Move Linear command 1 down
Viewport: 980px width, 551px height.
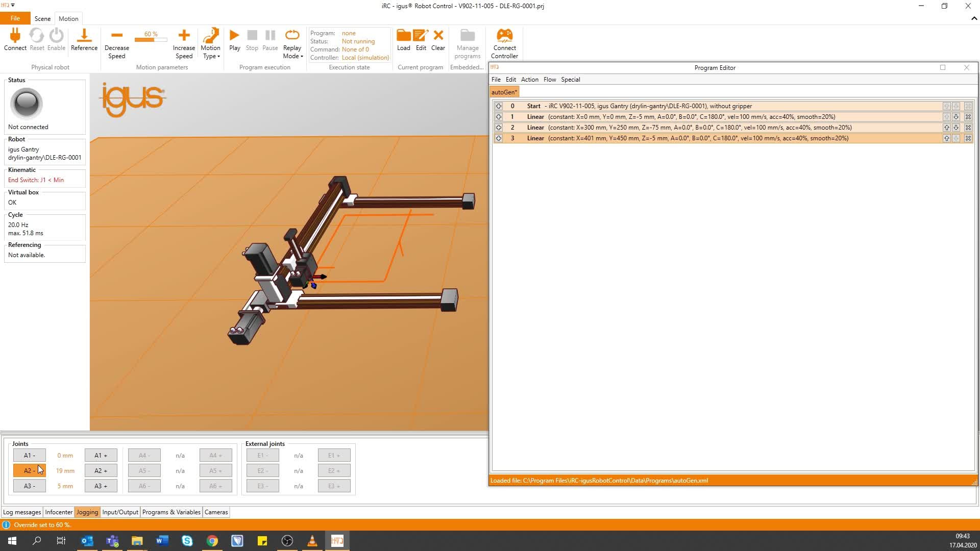tap(956, 117)
